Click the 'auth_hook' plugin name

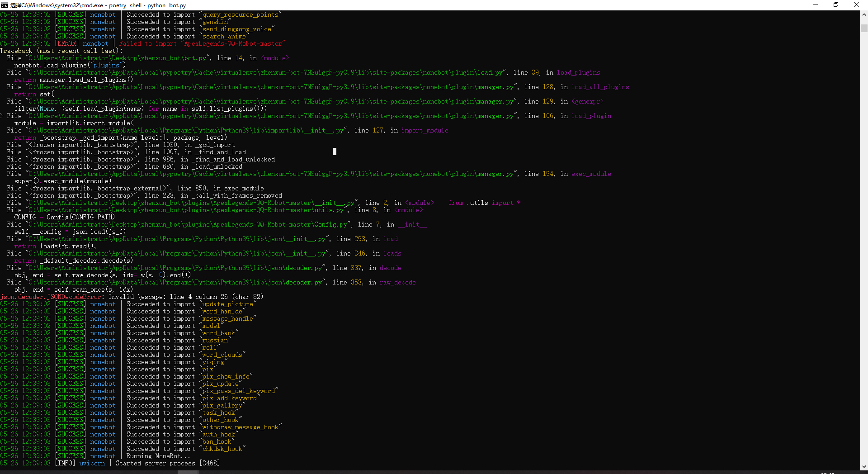coord(218,434)
